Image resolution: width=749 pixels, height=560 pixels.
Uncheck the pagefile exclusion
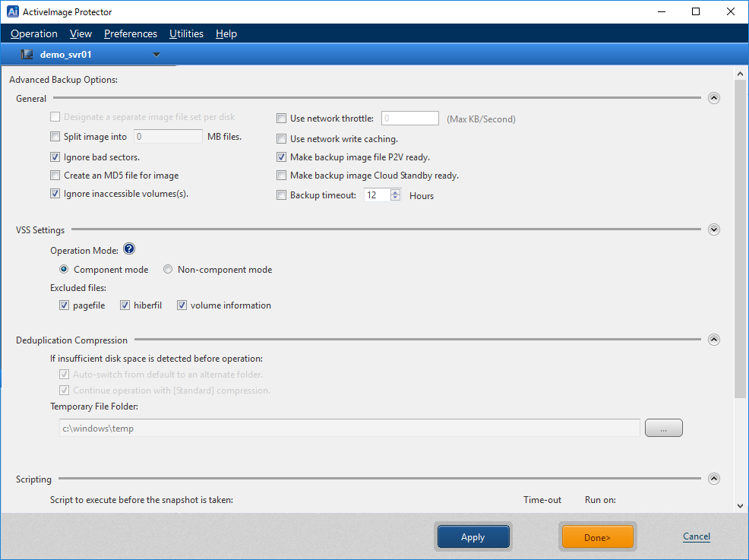click(64, 305)
